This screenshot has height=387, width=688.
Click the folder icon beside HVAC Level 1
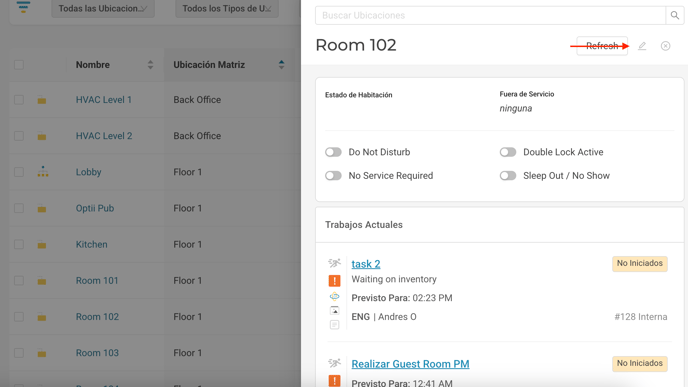[42, 100]
